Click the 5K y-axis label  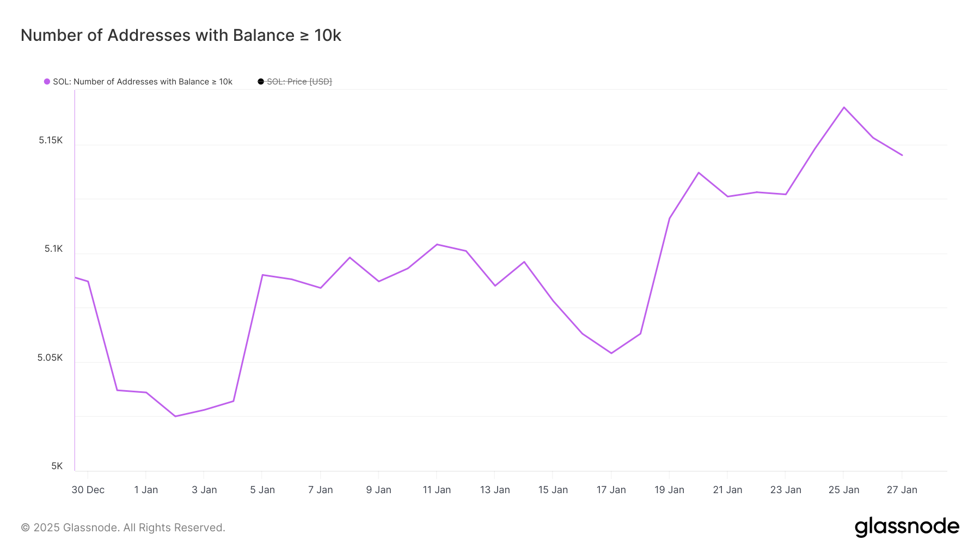[57, 466]
